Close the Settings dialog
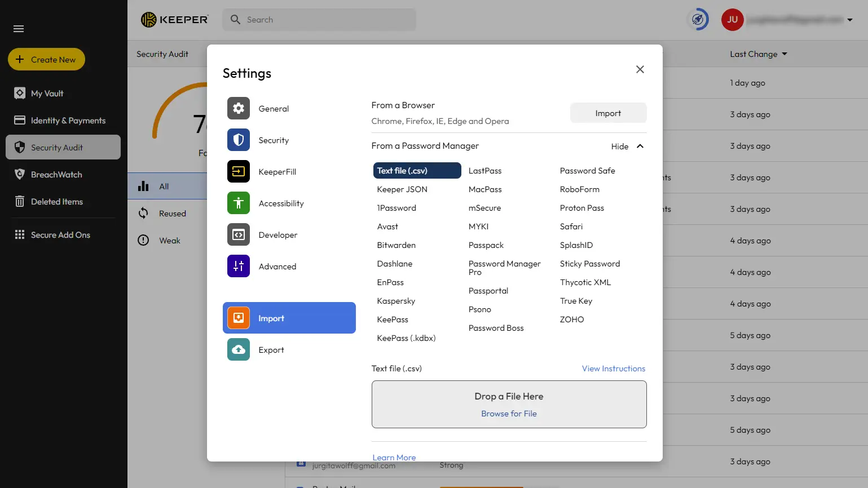868x488 pixels. (640, 69)
